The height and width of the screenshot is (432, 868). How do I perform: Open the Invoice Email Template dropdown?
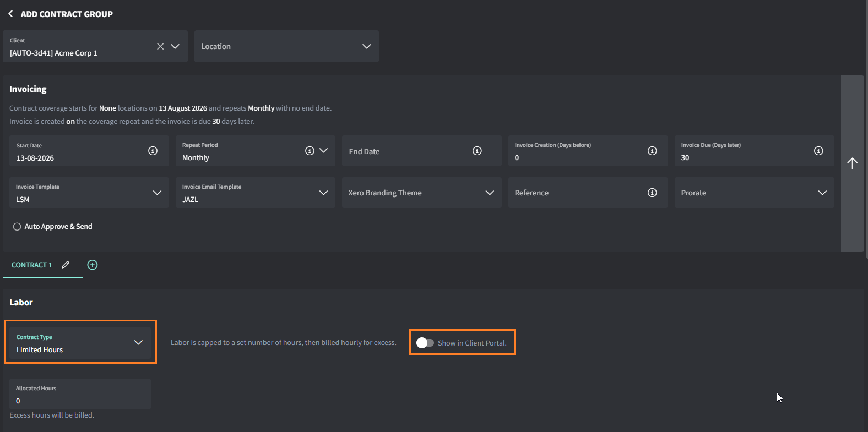coord(256,193)
